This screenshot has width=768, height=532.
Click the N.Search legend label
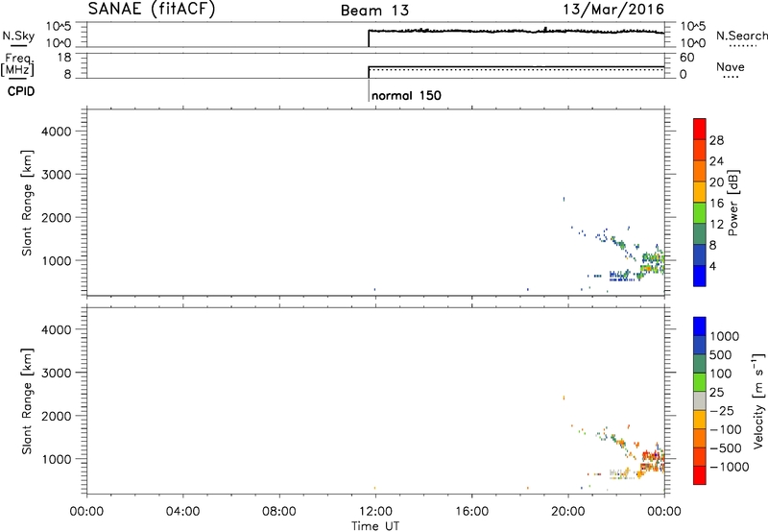click(741, 36)
